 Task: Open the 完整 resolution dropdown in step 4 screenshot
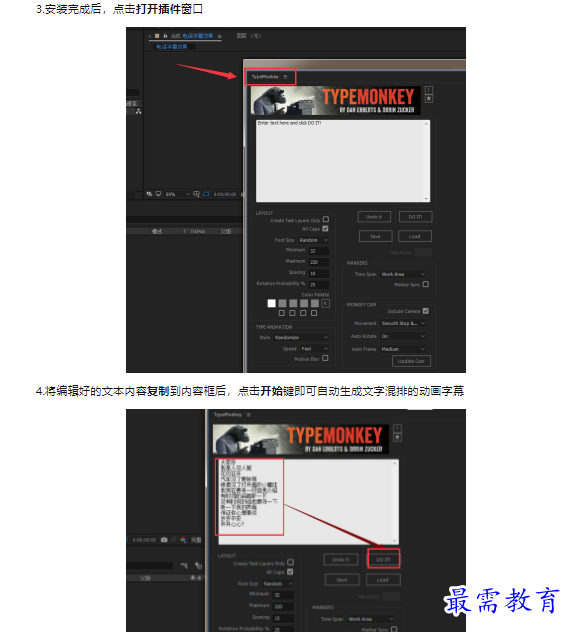(x=196, y=540)
